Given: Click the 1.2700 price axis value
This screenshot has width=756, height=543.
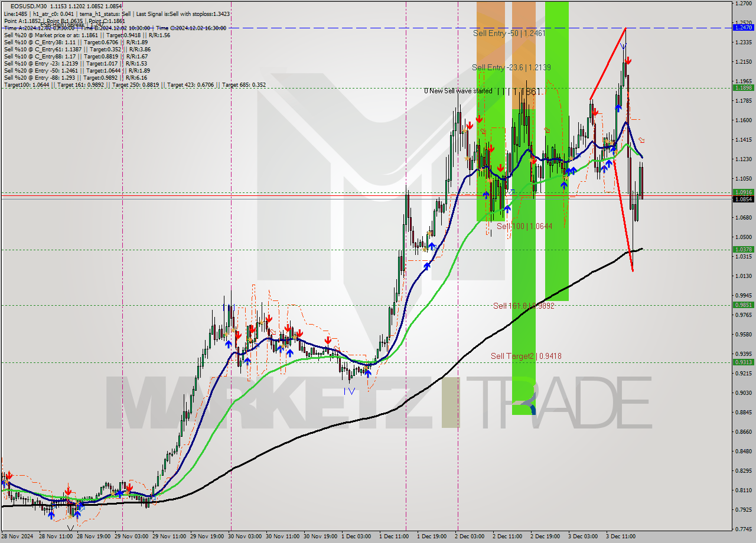Looking at the screenshot, I should pyautogui.click(x=743, y=4).
